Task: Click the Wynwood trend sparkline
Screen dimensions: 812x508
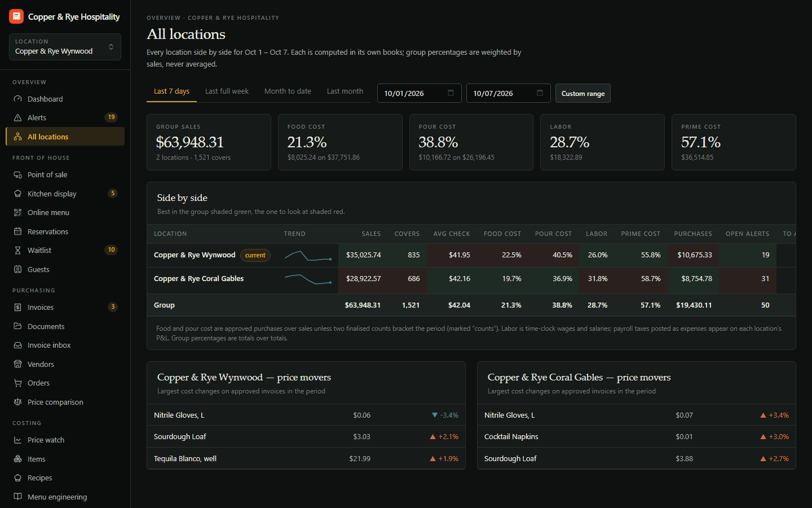Action: [308, 256]
